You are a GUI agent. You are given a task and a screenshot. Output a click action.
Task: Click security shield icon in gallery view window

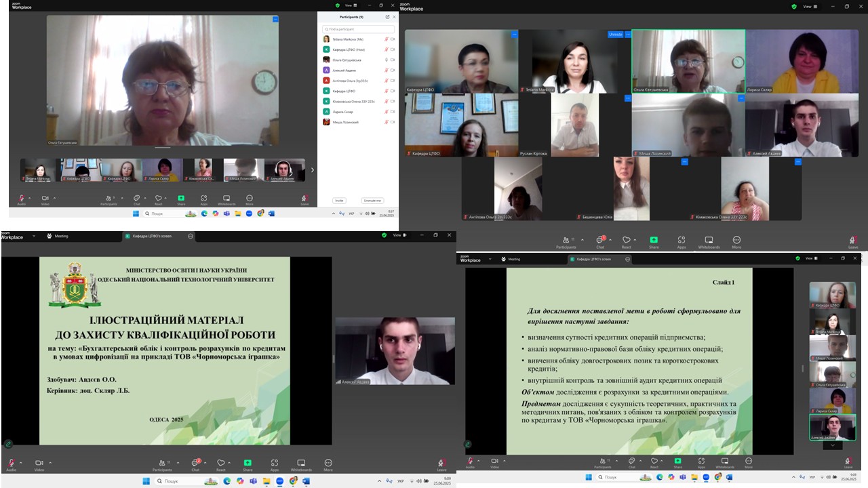(x=794, y=6)
